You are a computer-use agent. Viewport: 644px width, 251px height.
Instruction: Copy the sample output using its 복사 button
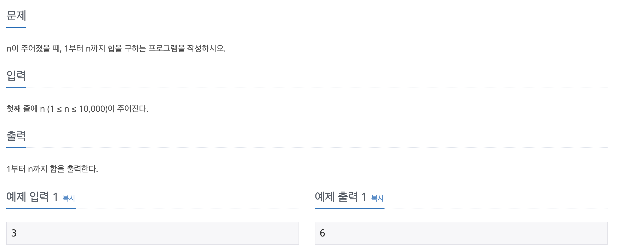(x=377, y=198)
